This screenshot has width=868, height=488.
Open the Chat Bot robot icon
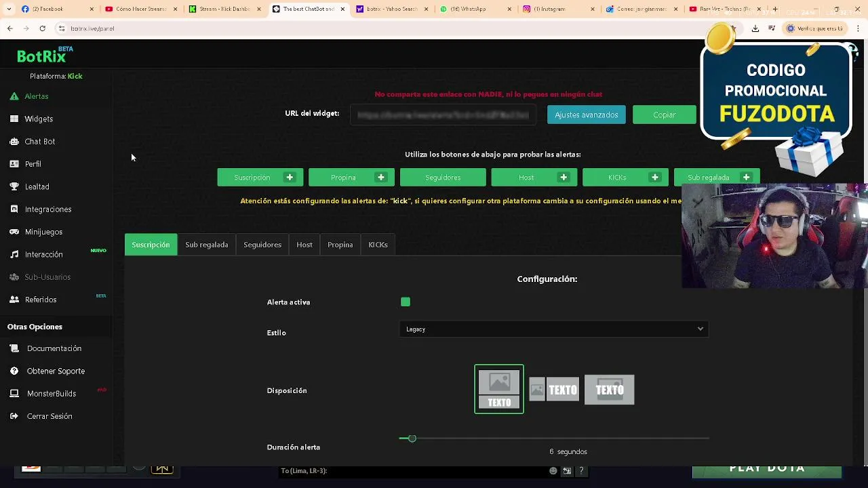point(14,142)
